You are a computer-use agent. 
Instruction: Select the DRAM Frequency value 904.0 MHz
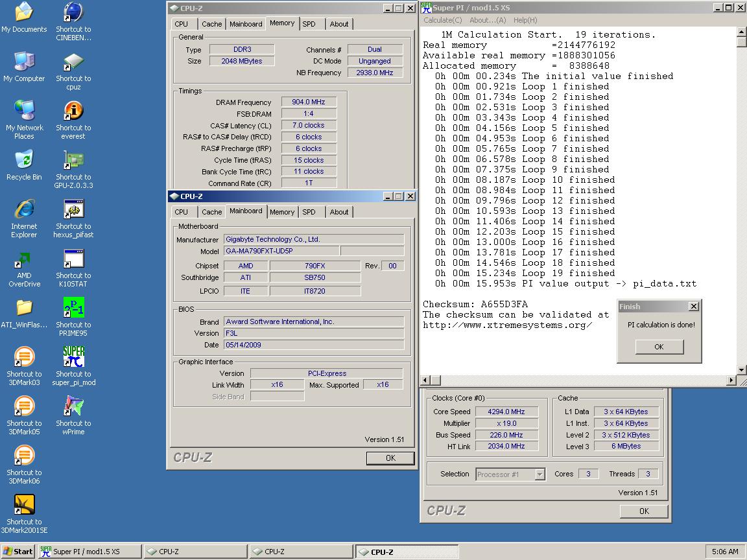pyautogui.click(x=309, y=102)
